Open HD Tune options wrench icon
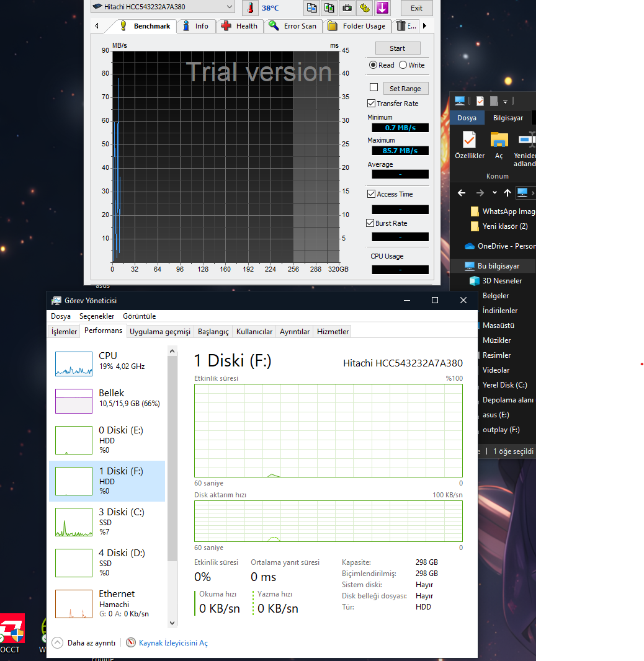Image resolution: width=644 pixels, height=661 pixels. click(365, 7)
